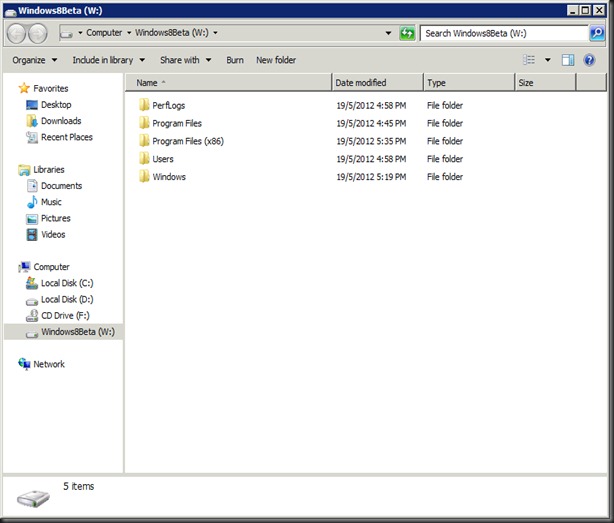
Task: Click the Videos film icon
Action: click(32, 234)
